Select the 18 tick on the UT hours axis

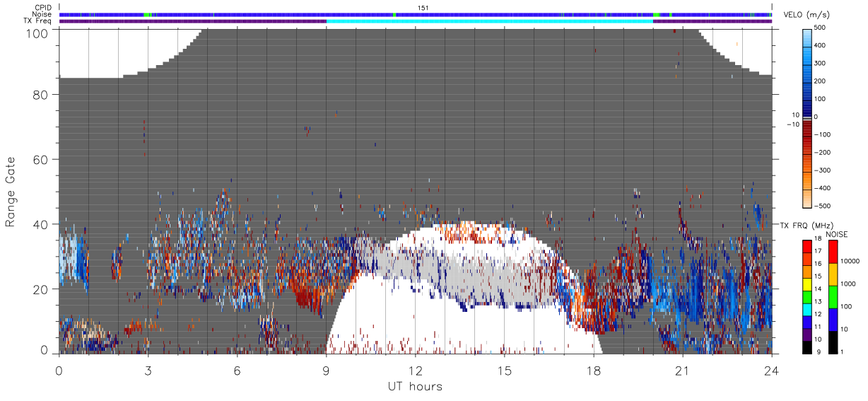594,370
